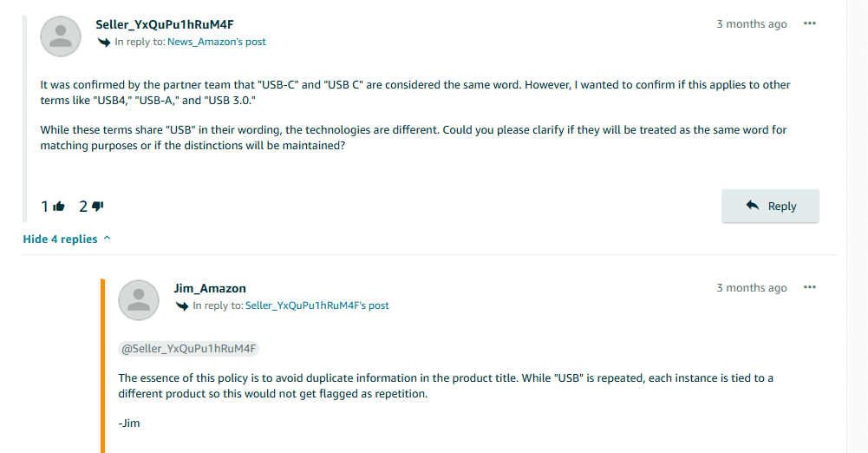Screen dimensions: 868x453
Task: Click Seller_YxQuPu1hRuM4F's avatar icon
Action: 61,36
